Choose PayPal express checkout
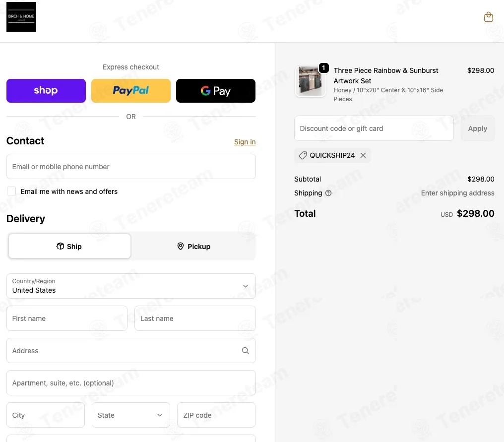The height and width of the screenshot is (442, 504). point(131,91)
